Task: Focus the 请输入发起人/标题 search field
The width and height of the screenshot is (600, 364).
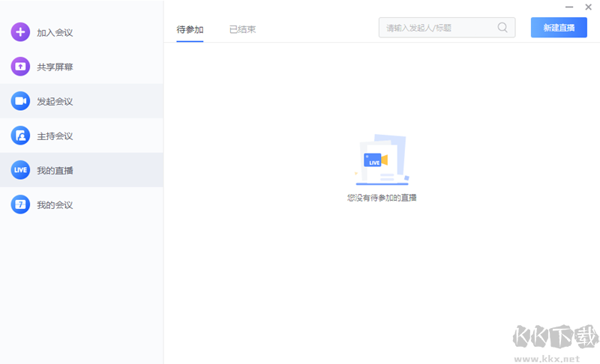Action: [439, 28]
